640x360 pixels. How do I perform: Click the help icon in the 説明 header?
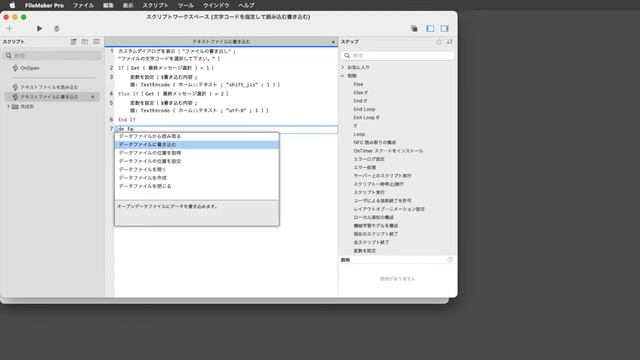click(x=449, y=260)
